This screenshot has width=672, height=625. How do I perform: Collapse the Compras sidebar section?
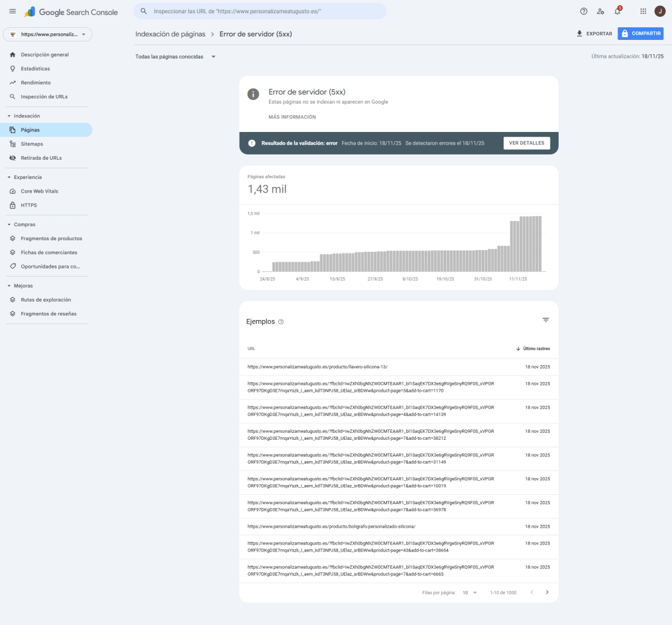[x=9, y=225]
